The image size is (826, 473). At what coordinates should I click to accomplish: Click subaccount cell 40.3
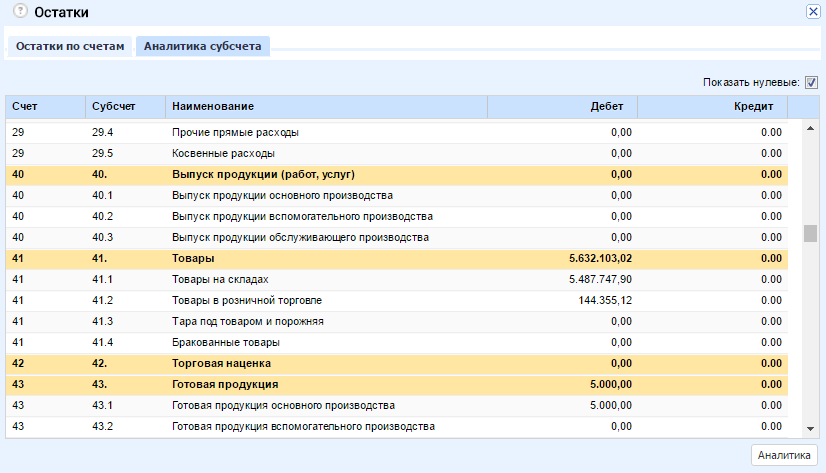(x=103, y=238)
